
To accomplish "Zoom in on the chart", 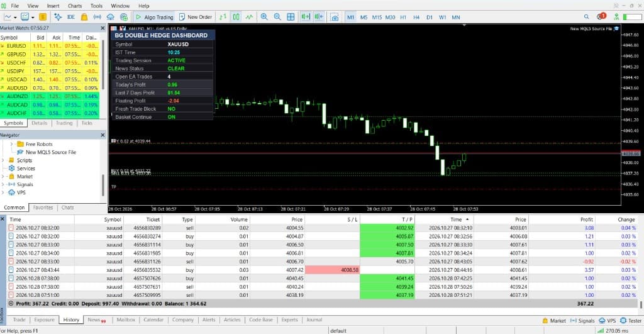I will [x=264, y=17].
